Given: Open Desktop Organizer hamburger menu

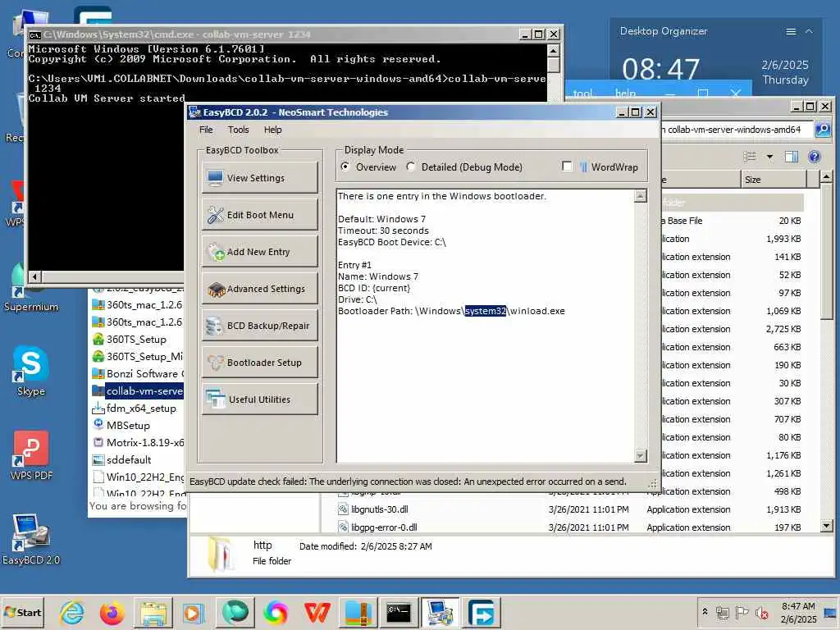Looking at the screenshot, I should [x=791, y=32].
